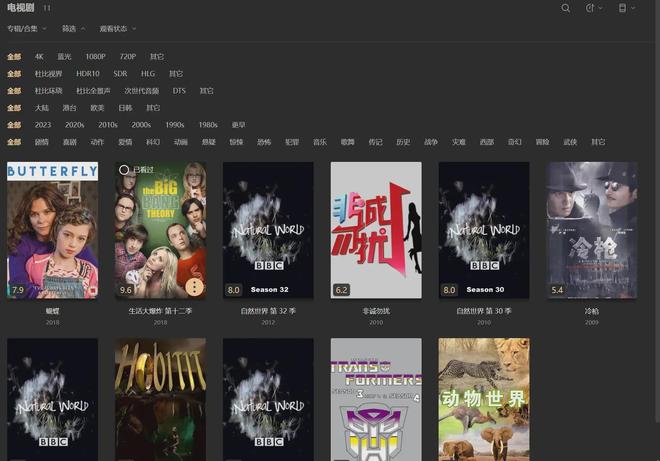Viewport: 660px width, 461px height.
Task: Click the red badge icon on Butterfly poster
Action: click(x=92, y=290)
